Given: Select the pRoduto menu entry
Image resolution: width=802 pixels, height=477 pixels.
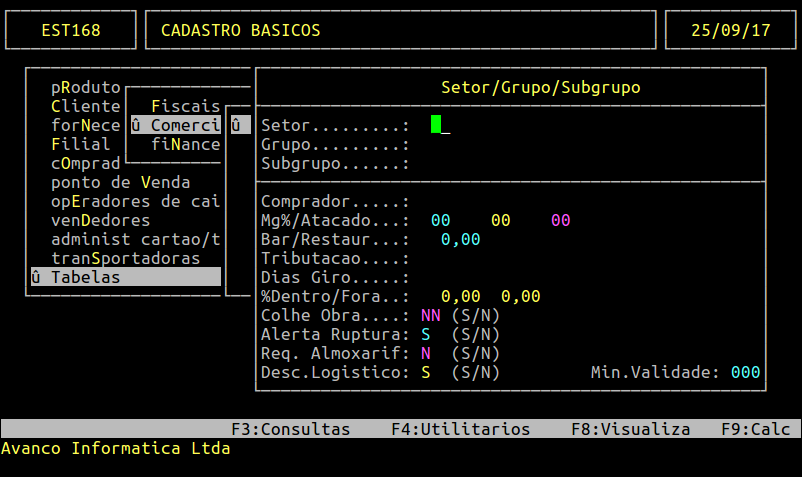Looking at the screenshot, I should 85,87.
